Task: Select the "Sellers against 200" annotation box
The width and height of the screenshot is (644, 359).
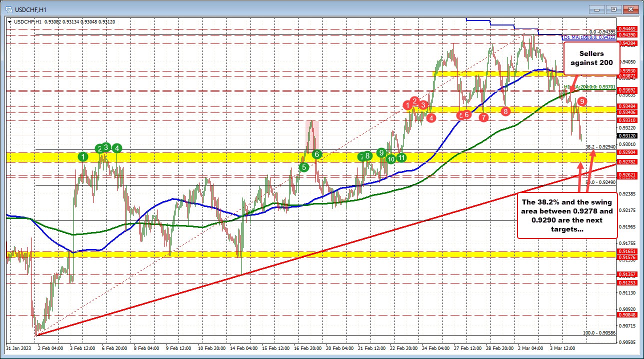Action: click(591, 58)
